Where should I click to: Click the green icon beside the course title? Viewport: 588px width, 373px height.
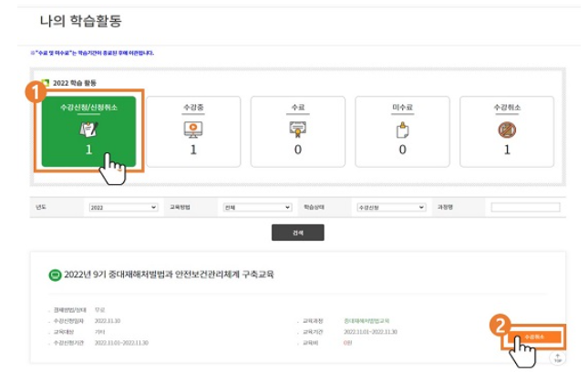tap(55, 275)
